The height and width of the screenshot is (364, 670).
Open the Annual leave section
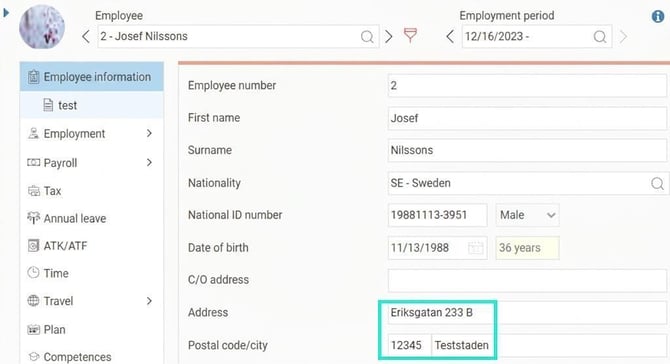91,218
